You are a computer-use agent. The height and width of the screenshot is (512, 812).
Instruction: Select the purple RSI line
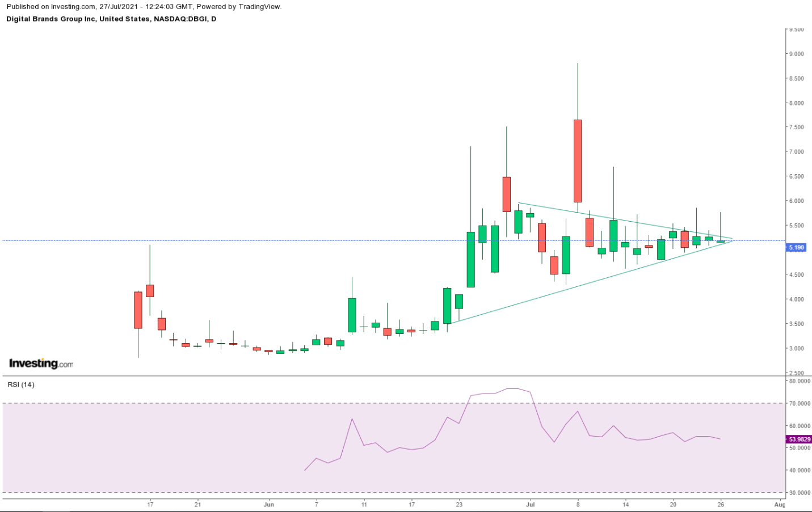pyautogui.click(x=513, y=389)
